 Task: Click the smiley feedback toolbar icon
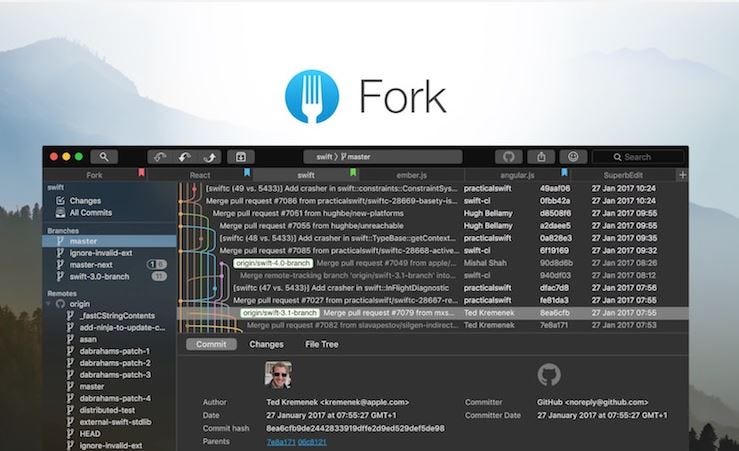tap(573, 157)
